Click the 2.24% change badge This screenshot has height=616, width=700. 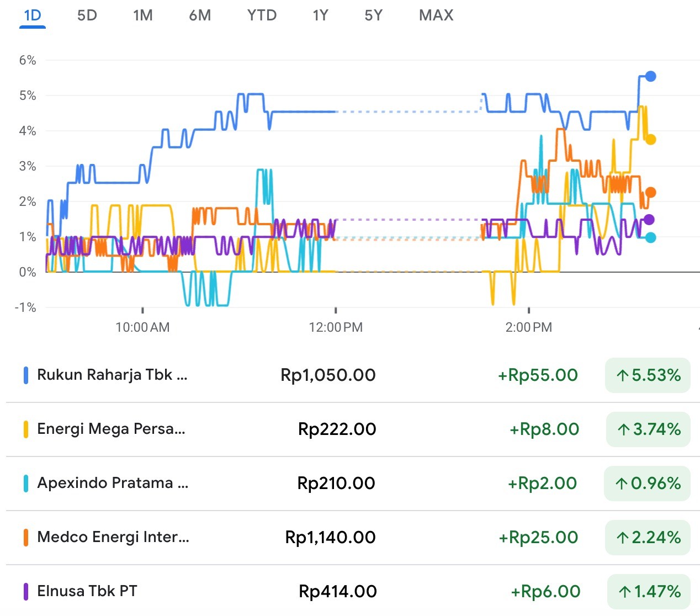pos(648,538)
